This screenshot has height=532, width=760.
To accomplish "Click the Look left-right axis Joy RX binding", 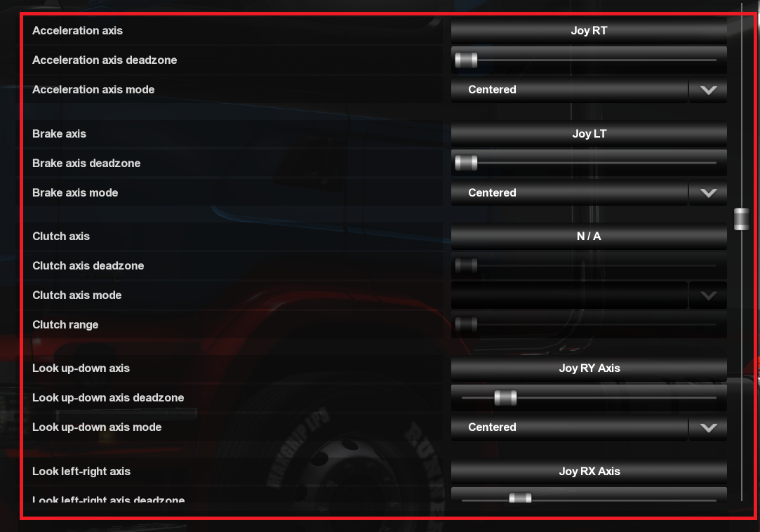I will pos(588,472).
